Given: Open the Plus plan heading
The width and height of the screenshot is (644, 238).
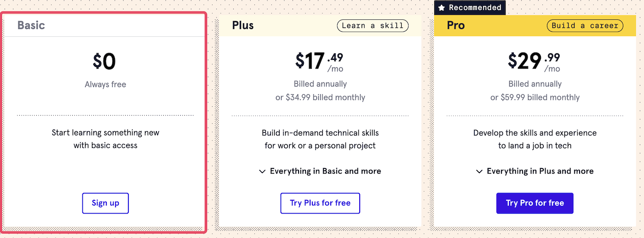Looking at the screenshot, I should pos(243,25).
